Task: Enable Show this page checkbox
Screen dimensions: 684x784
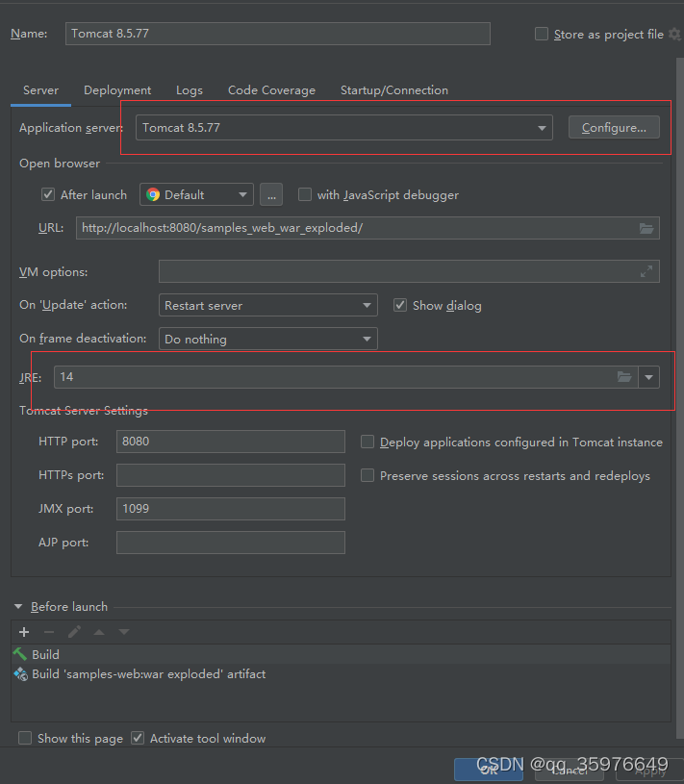Action: point(25,738)
